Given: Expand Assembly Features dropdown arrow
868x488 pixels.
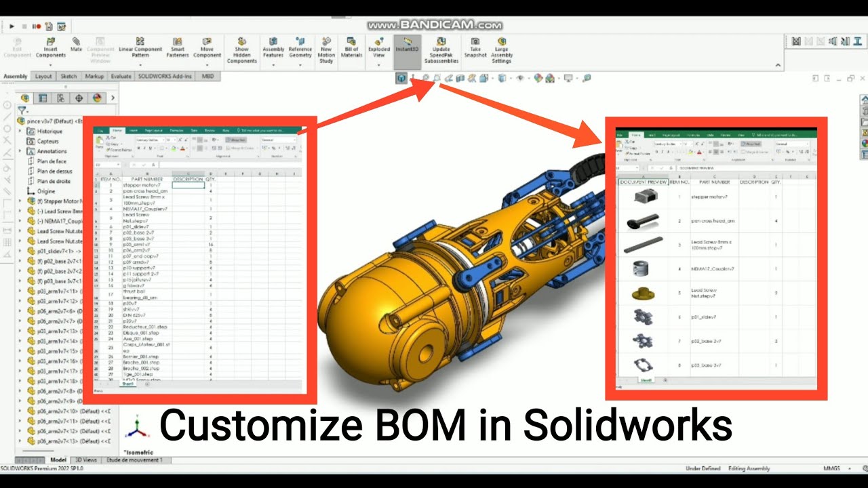Looking at the screenshot, I should (273, 65).
